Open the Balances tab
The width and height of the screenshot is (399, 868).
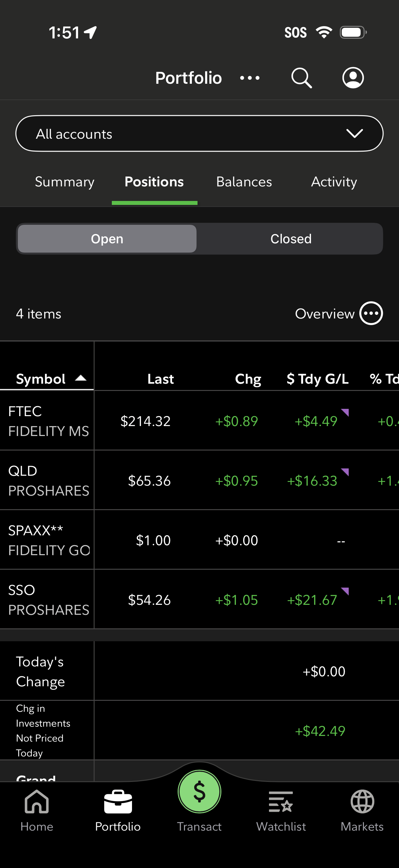pyautogui.click(x=244, y=182)
